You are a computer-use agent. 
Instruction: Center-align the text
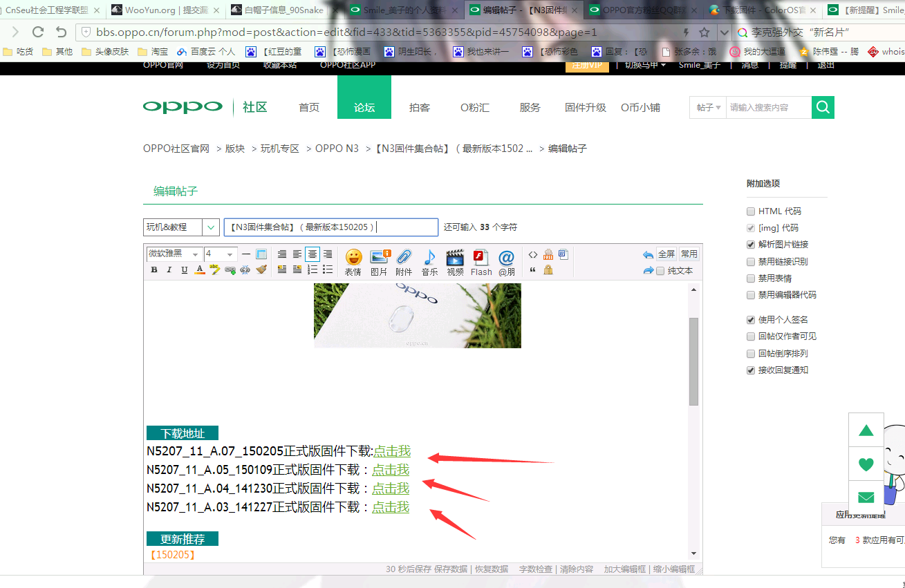point(312,254)
